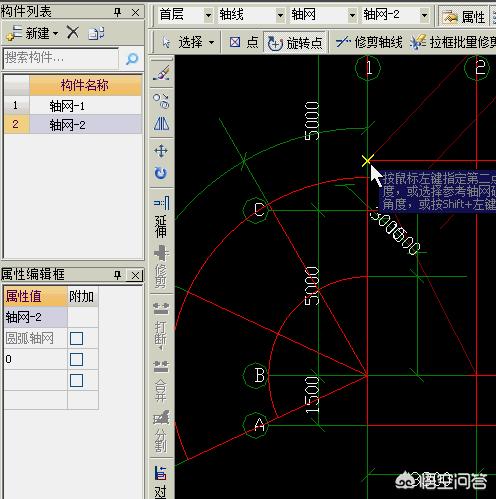Select the blue rotate tool icon

[161, 173]
